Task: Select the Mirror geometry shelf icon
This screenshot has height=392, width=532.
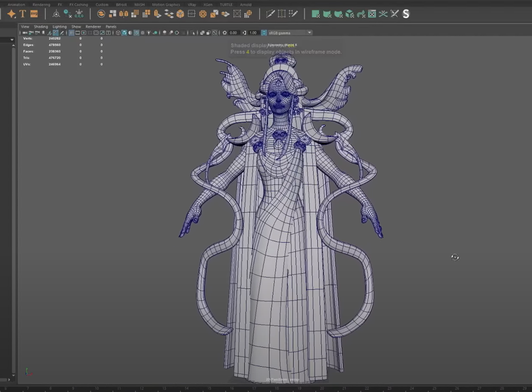Action: tap(124, 14)
